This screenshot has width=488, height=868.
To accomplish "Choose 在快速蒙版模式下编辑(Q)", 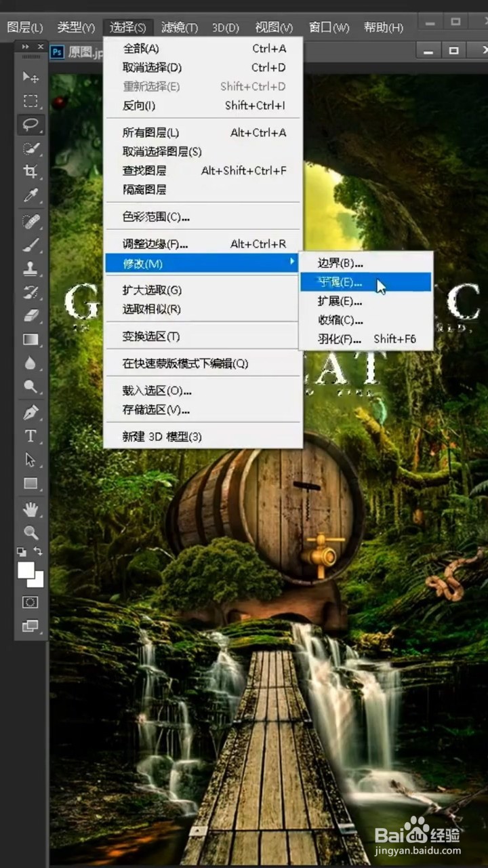I will [x=203, y=363].
